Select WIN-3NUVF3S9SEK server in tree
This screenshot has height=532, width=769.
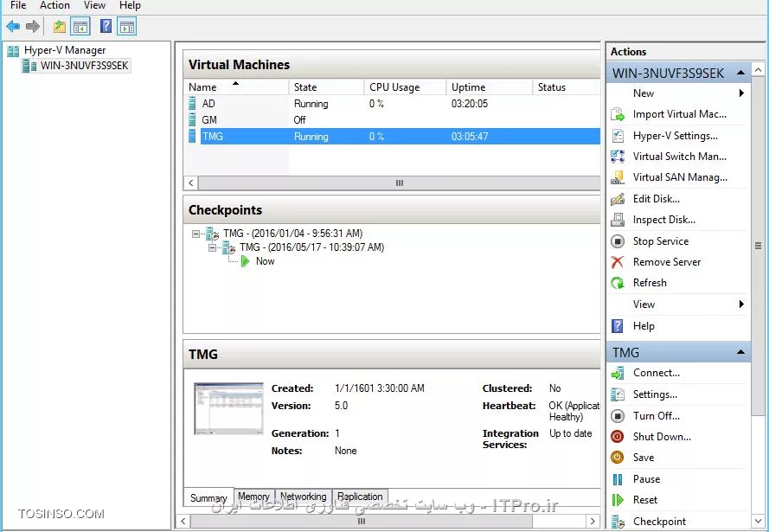click(x=85, y=65)
